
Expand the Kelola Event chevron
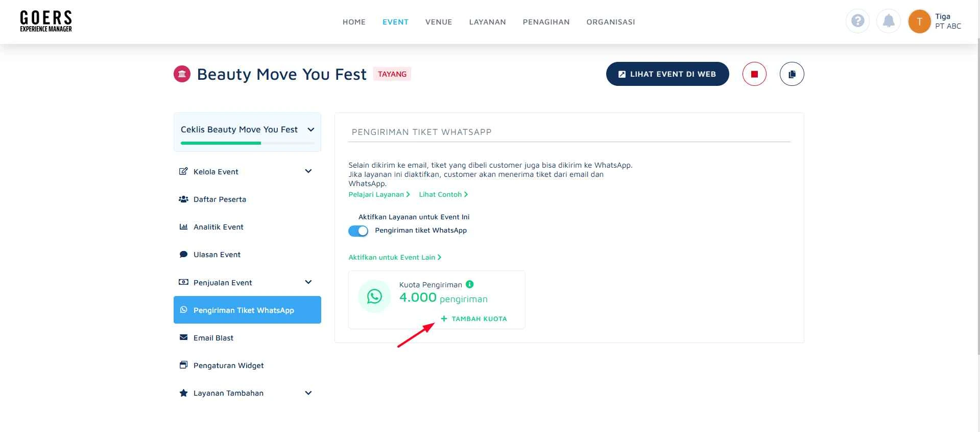point(308,171)
